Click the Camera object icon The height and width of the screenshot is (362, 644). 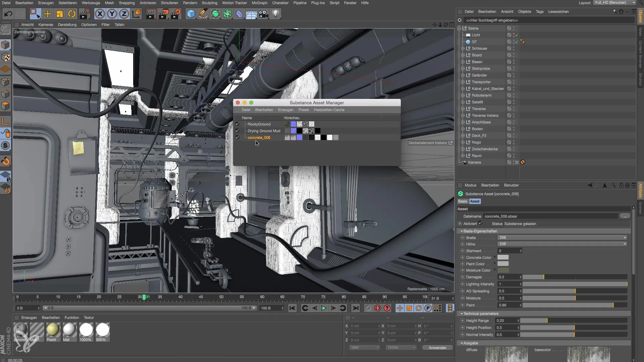pos(264,14)
